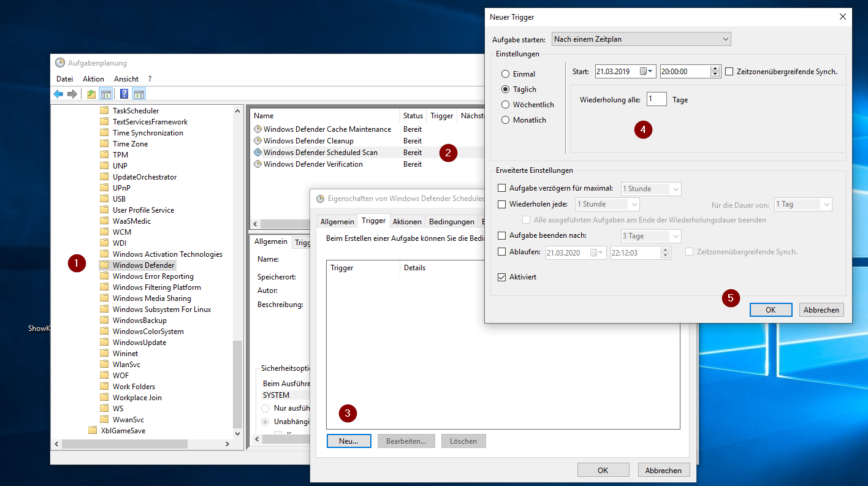Toggle the action pane toolbar icon
Viewport: 868px width, 486px height.
[139, 94]
